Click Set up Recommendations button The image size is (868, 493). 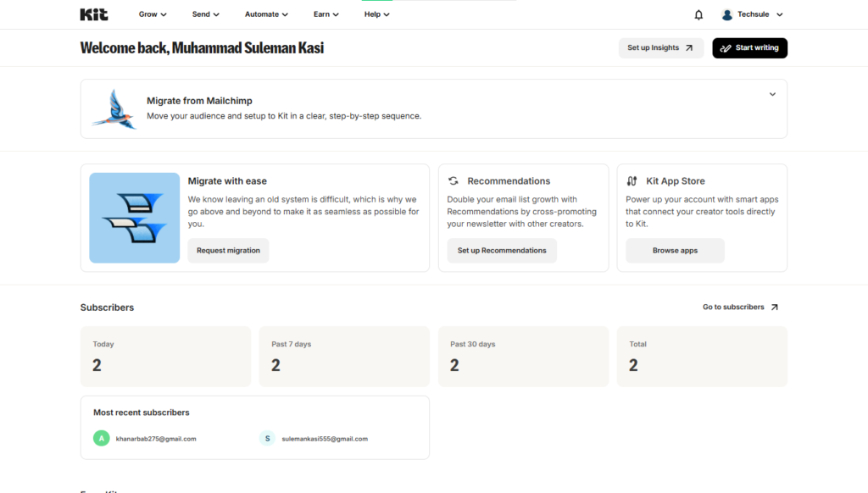(502, 251)
